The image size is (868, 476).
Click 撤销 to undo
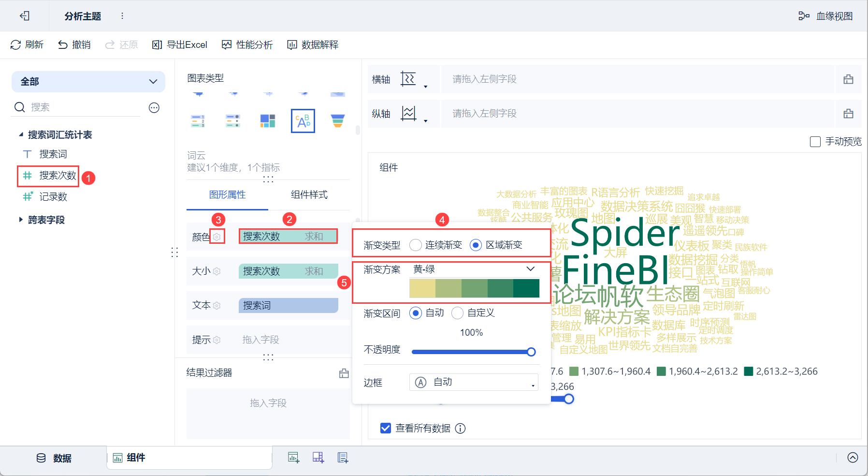point(74,45)
